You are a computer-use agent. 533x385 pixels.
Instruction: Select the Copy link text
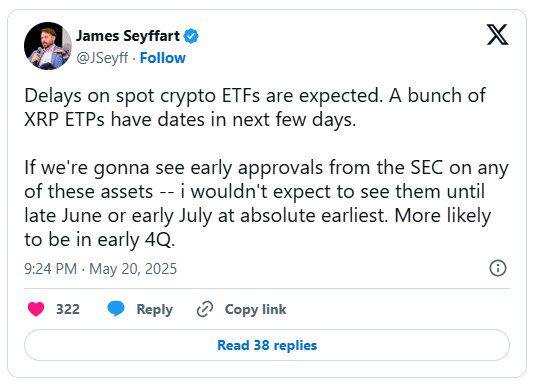[255, 310]
